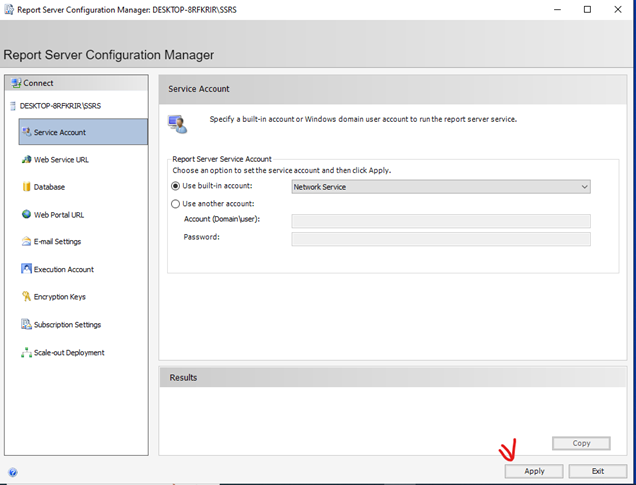
Task: Click the Service Account panel heading
Action: tap(199, 89)
